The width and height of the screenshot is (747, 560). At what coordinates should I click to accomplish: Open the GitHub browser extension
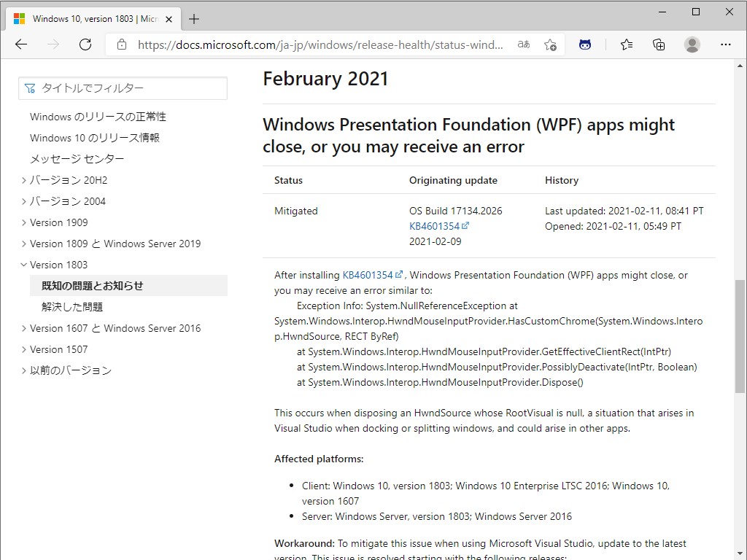point(585,44)
